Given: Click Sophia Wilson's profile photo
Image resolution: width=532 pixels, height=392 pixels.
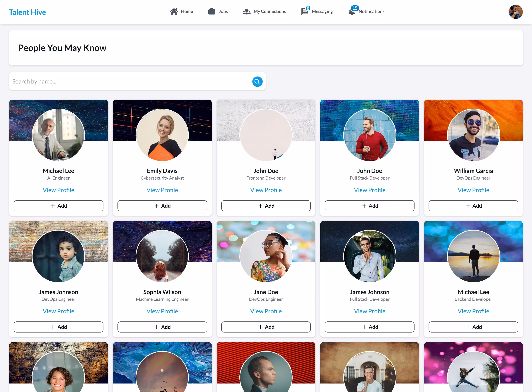Looking at the screenshot, I should [x=162, y=256].
